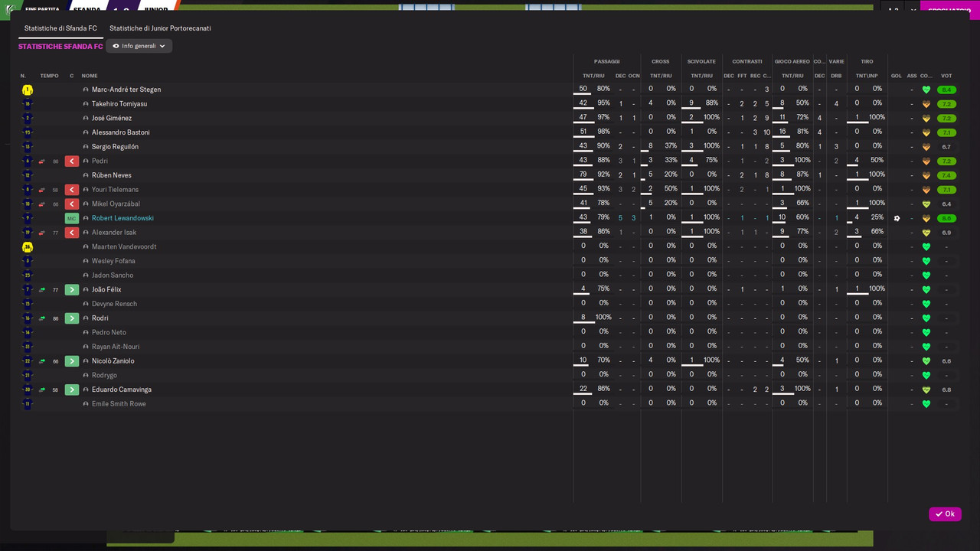Click the substitution swap icon on Pedri's row
This screenshot has height=551, width=980.
coord(42,161)
